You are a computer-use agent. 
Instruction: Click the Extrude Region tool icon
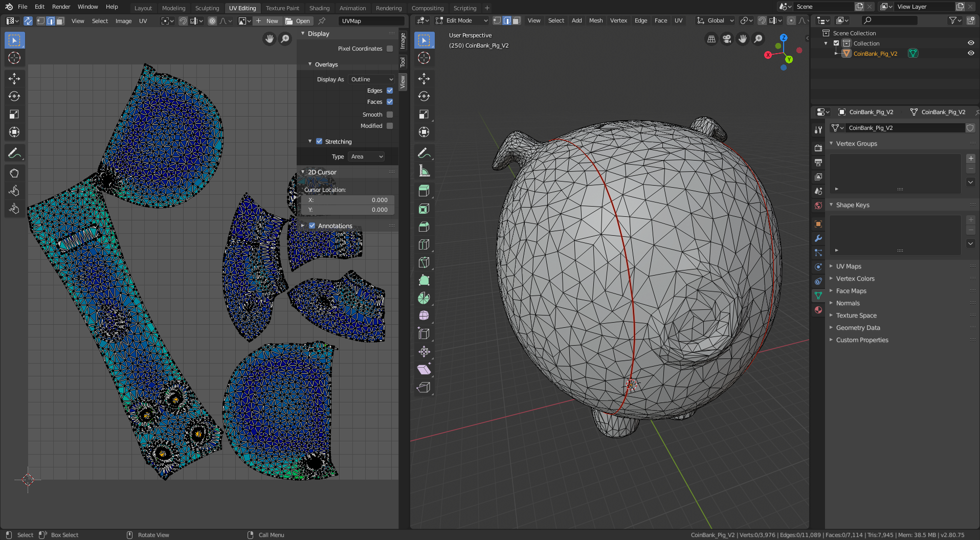pyautogui.click(x=424, y=191)
